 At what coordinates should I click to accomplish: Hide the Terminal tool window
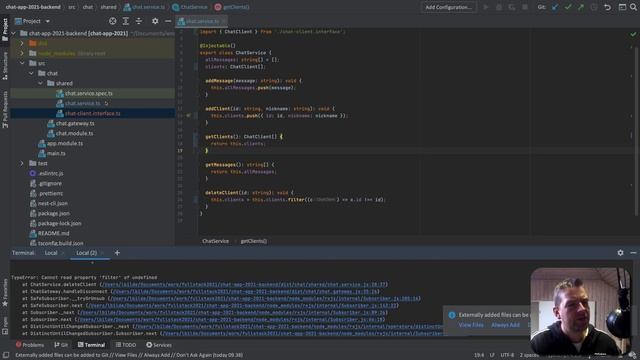(x=633, y=253)
